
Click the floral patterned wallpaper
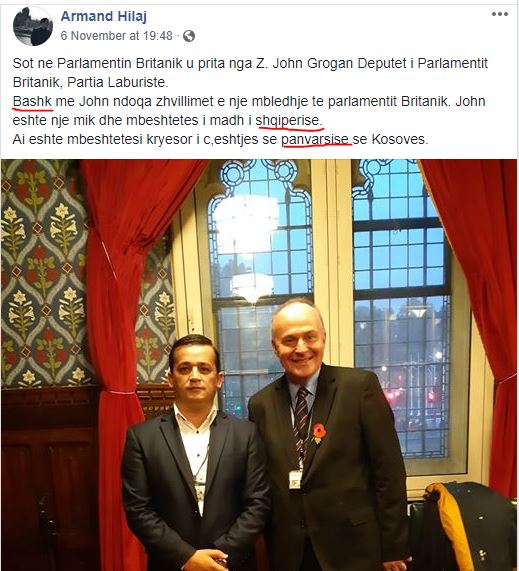pos(44,273)
